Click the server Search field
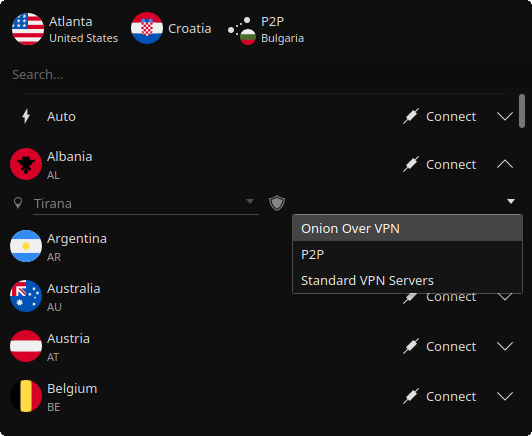This screenshot has width=532, height=436. click(265, 75)
